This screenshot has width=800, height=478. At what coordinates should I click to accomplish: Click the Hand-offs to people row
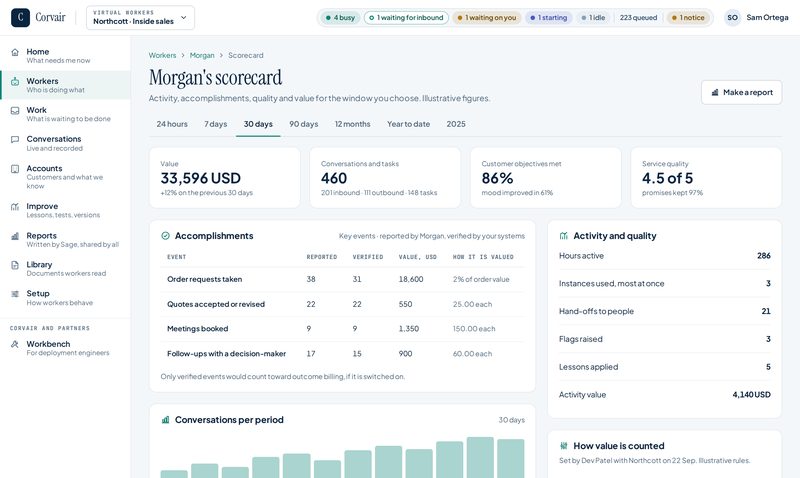pos(664,311)
